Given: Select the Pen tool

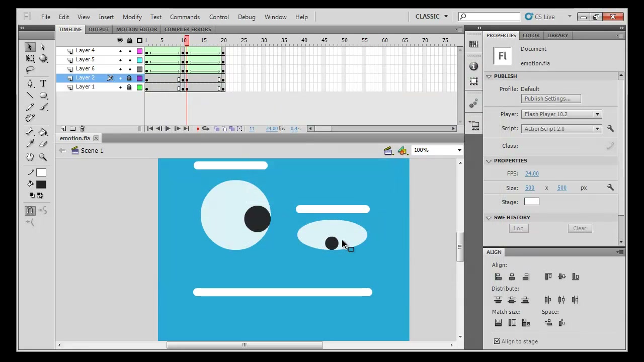Looking at the screenshot, I should pyautogui.click(x=30, y=83).
